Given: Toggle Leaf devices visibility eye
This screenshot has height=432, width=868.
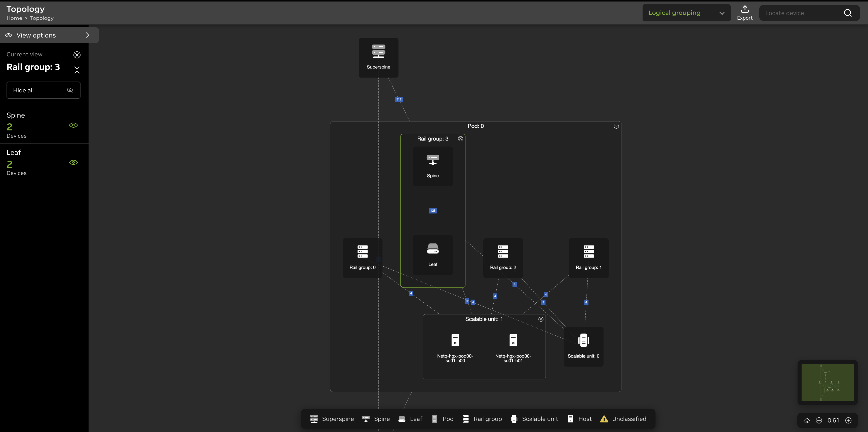Looking at the screenshot, I should [73, 162].
